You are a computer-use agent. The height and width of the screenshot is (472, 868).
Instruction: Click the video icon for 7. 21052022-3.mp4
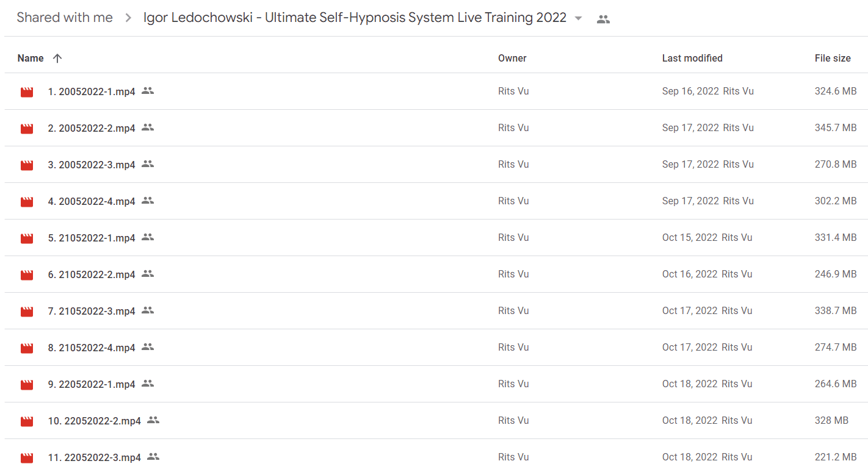tap(27, 312)
